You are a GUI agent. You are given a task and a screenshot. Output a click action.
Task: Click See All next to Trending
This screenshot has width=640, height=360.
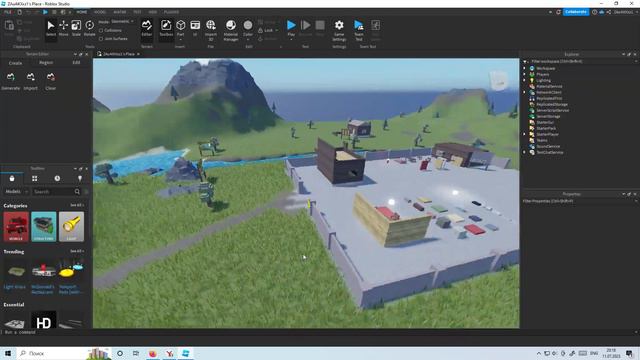(76, 251)
